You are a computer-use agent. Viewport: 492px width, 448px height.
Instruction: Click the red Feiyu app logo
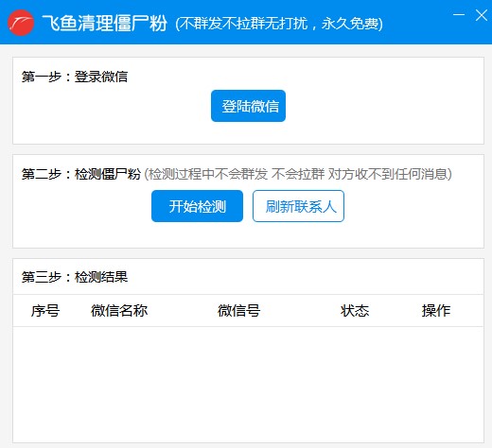coord(21,23)
